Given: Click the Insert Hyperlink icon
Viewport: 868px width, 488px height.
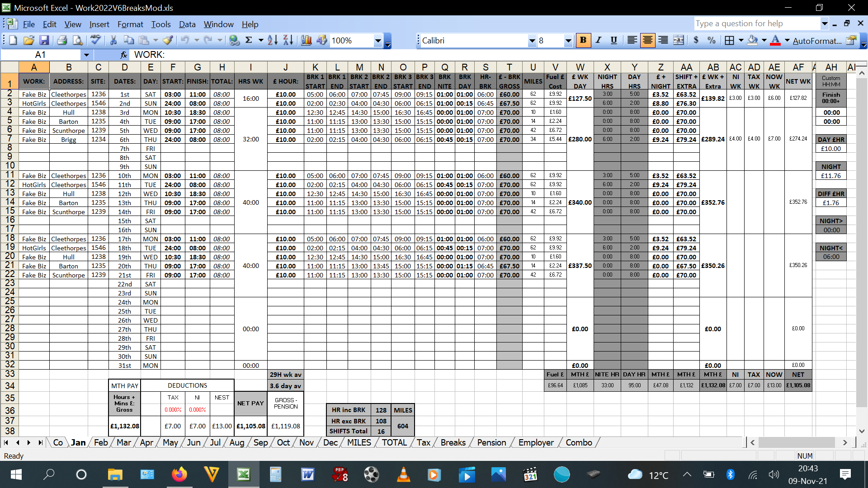Looking at the screenshot, I should coord(234,40).
